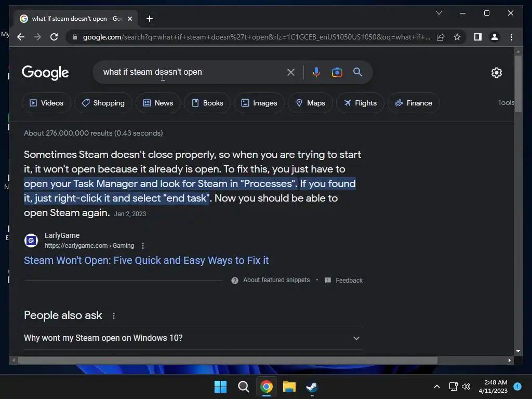
Task: Share this page using the share icon
Action: click(x=441, y=37)
